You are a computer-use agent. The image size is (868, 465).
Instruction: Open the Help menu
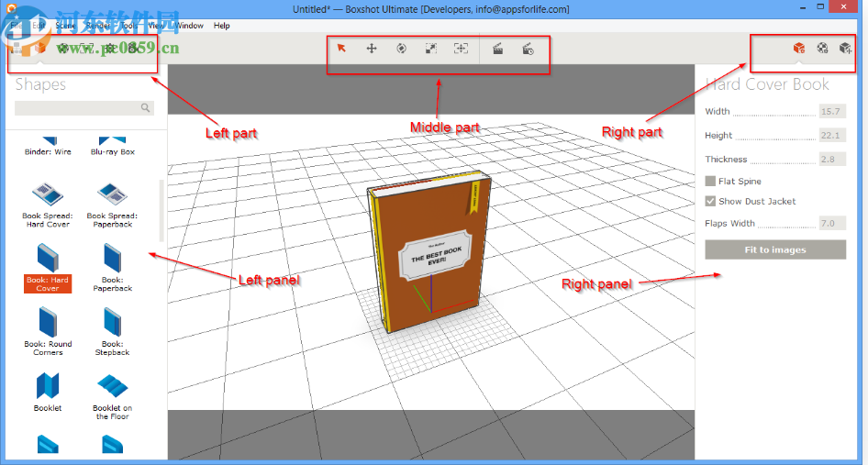[221, 26]
